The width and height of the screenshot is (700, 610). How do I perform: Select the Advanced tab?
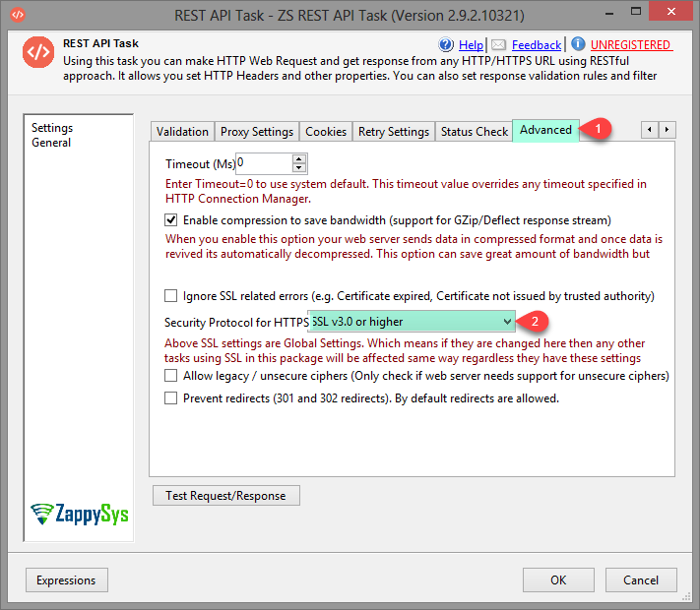click(545, 130)
